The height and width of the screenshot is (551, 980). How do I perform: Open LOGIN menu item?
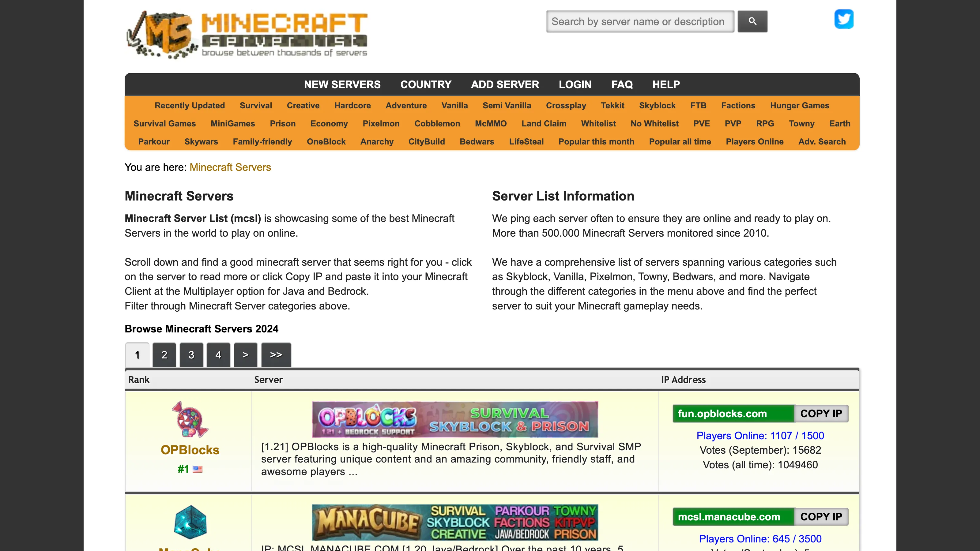[x=575, y=84]
